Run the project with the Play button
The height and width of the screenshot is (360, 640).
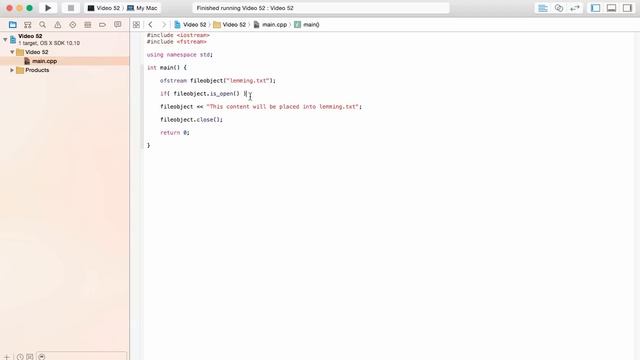tap(48, 8)
